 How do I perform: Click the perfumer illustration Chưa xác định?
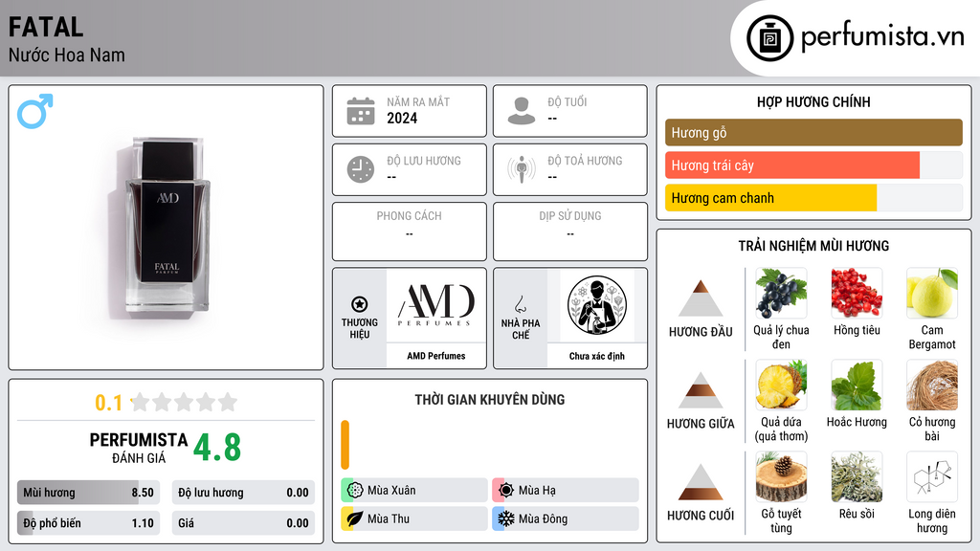tap(597, 305)
